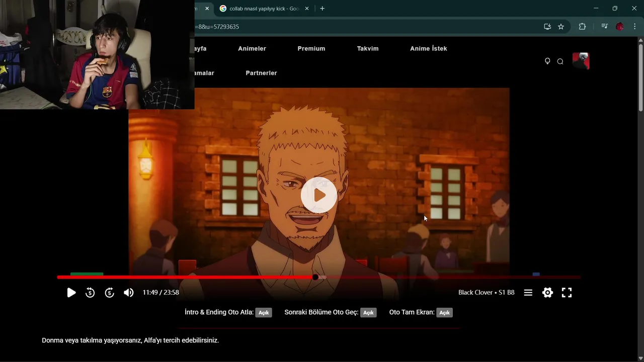Viewport: 644px width, 362px height.
Task: Open the user profile avatar
Action: click(x=581, y=61)
